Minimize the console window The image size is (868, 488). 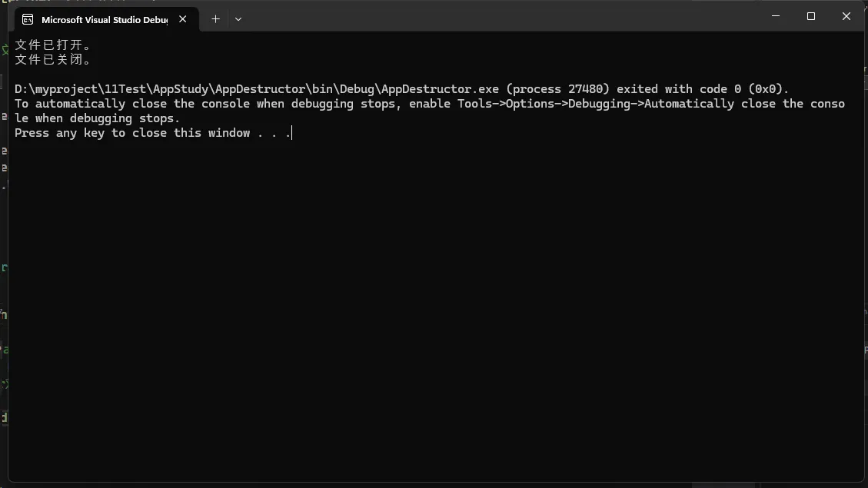(x=776, y=16)
